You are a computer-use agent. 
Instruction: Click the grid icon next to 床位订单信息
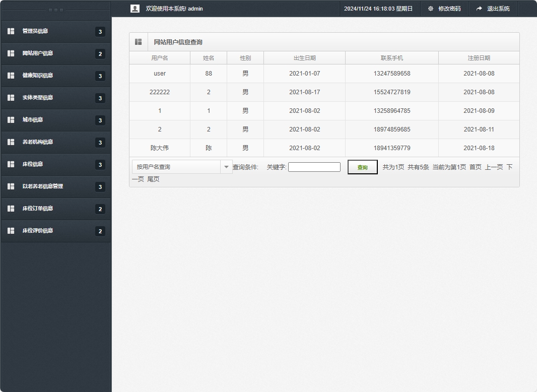coord(11,209)
